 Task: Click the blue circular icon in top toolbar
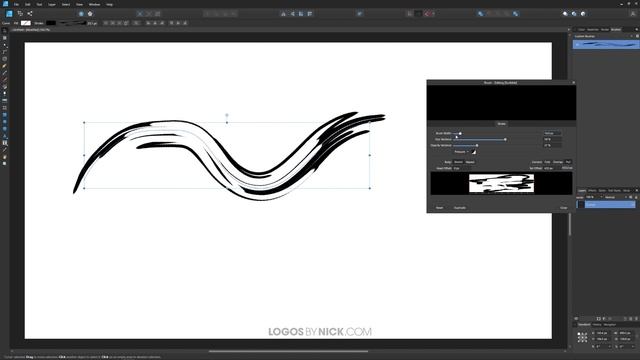pyautogui.click(x=81, y=13)
